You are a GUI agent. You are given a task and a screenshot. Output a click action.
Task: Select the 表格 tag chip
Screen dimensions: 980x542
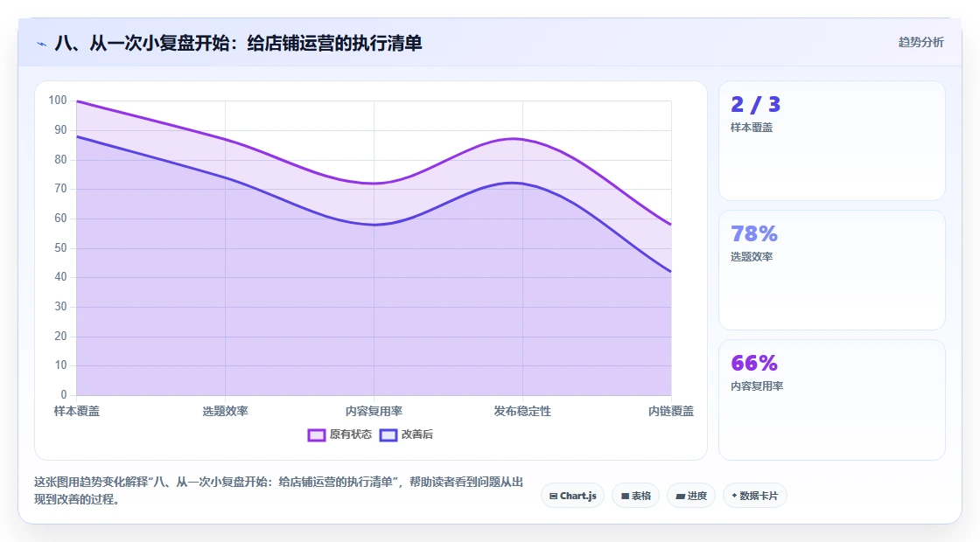tap(635, 496)
